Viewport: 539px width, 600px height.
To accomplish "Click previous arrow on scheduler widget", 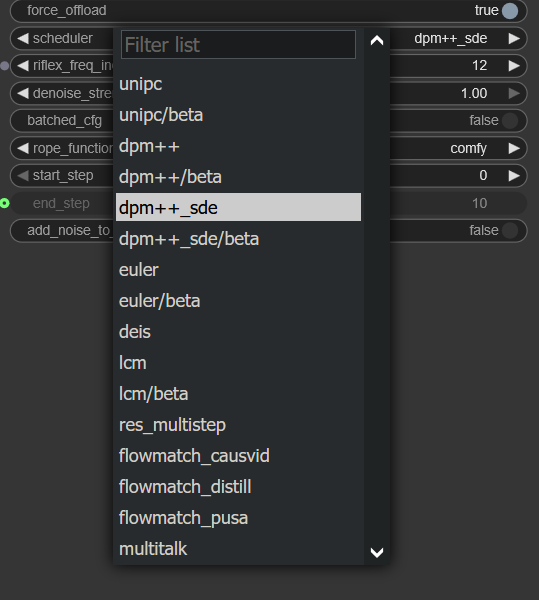I will (23, 38).
